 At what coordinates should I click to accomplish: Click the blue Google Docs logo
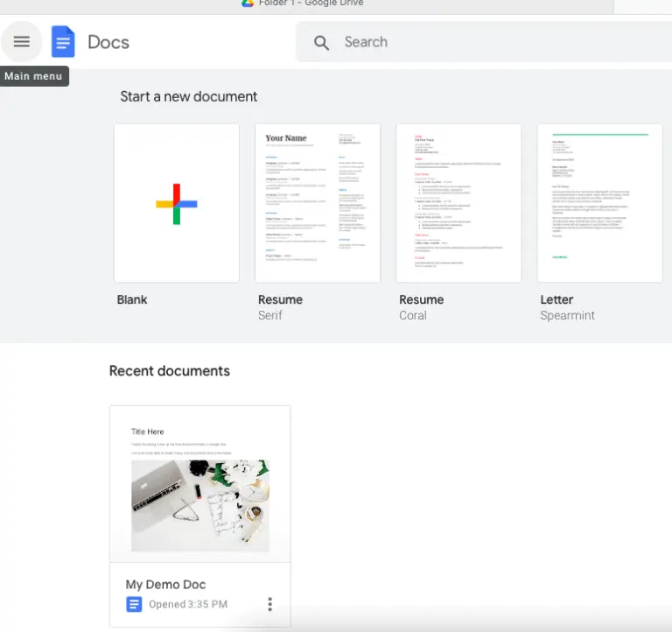63,42
